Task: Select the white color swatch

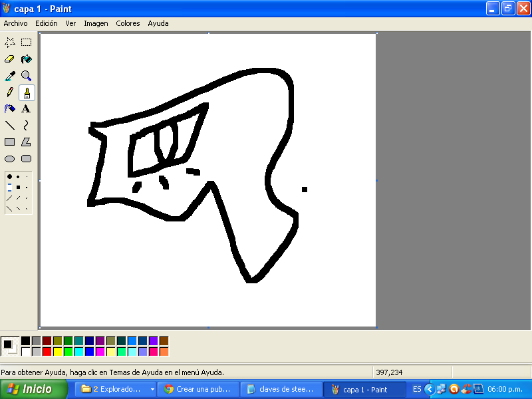Action: click(25, 351)
